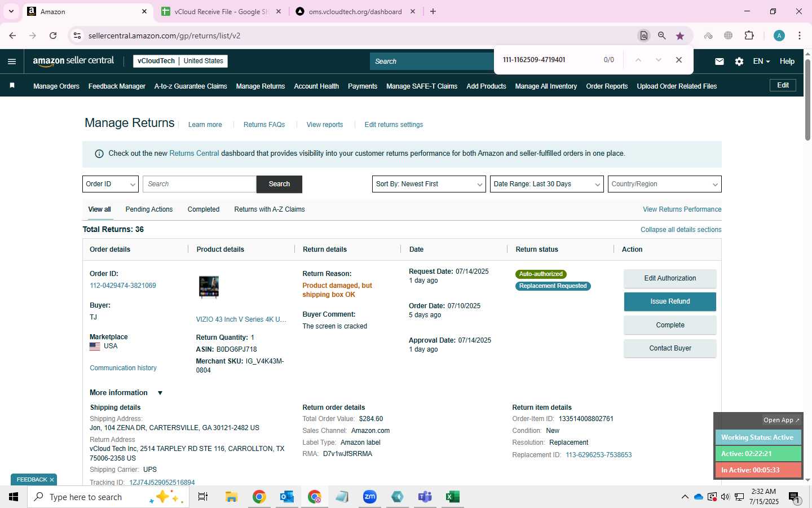Open the vCloudTech United States account switcher
The width and height of the screenshot is (812, 508).
pyautogui.click(x=180, y=61)
